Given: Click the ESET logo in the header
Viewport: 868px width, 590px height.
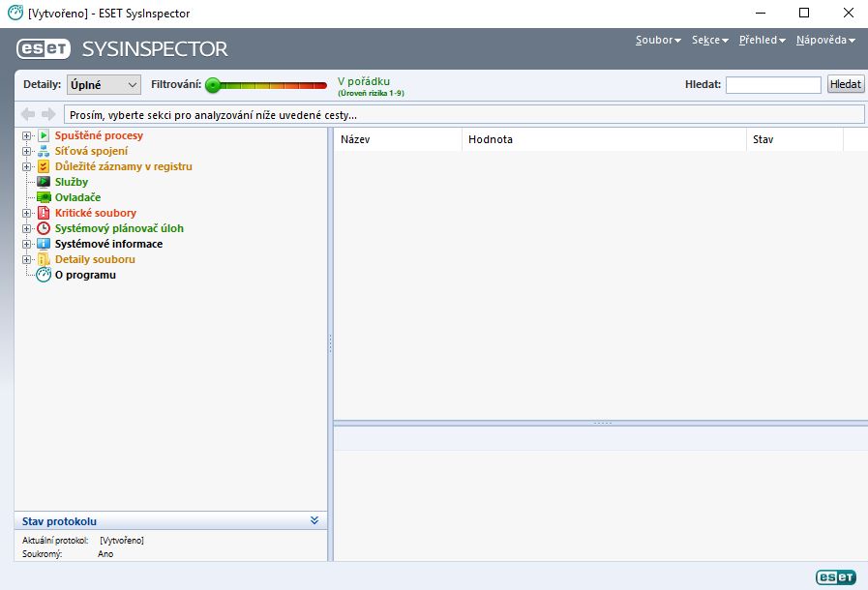Looking at the screenshot, I should point(44,48).
